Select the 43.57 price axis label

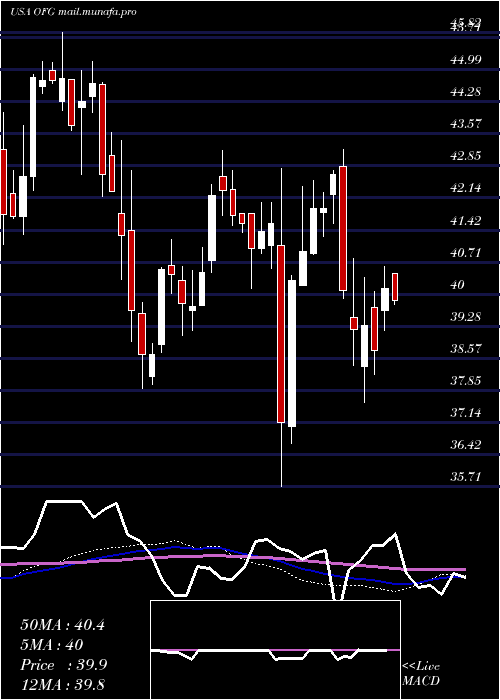(x=466, y=124)
